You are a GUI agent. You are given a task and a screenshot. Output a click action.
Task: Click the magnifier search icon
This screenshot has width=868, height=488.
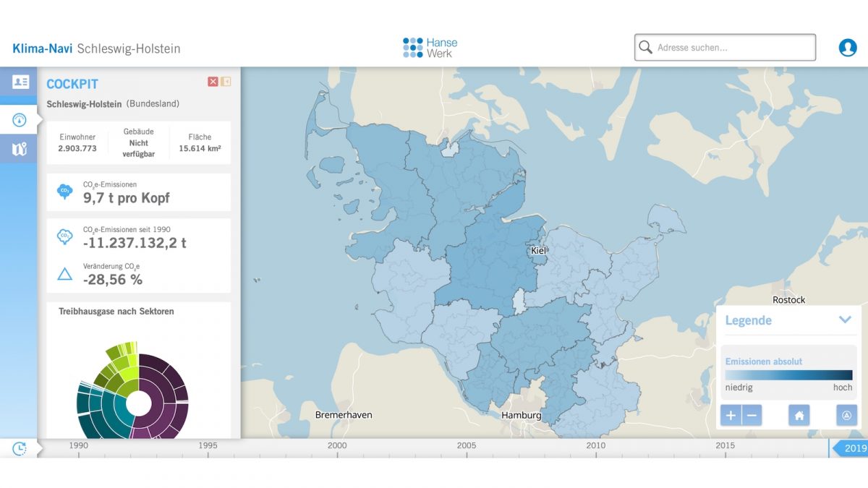pyautogui.click(x=645, y=48)
